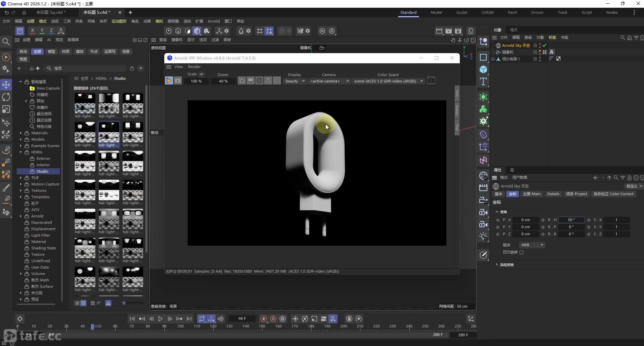Switch asset browser to list view icon
The height and width of the screenshot is (346, 644).
coord(77,303)
